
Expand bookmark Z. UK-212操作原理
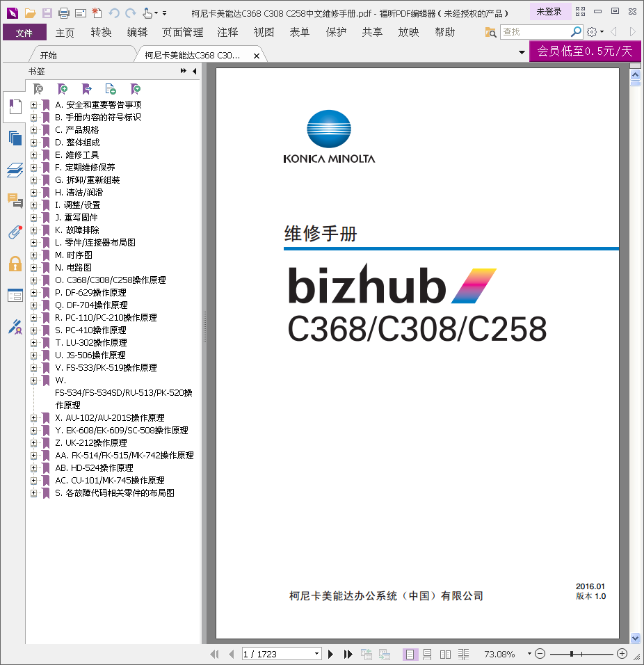point(34,443)
